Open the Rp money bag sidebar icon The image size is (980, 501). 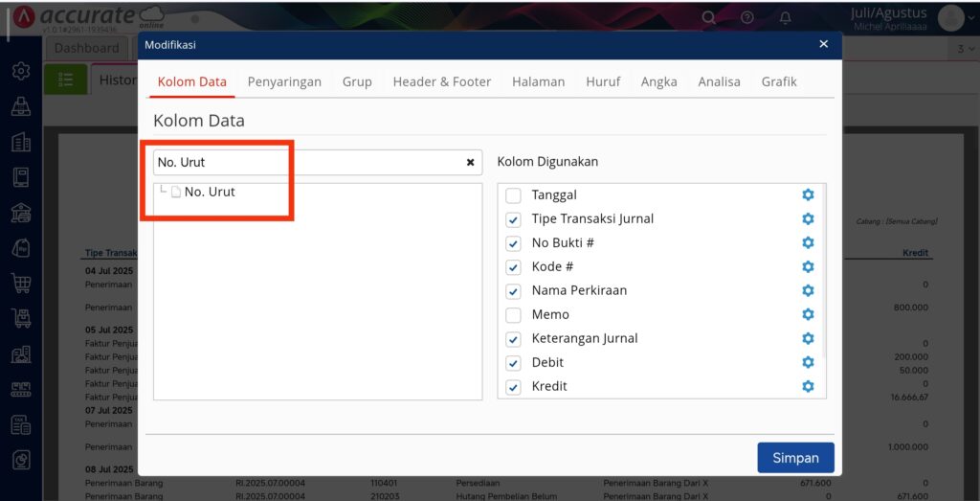coord(21,248)
